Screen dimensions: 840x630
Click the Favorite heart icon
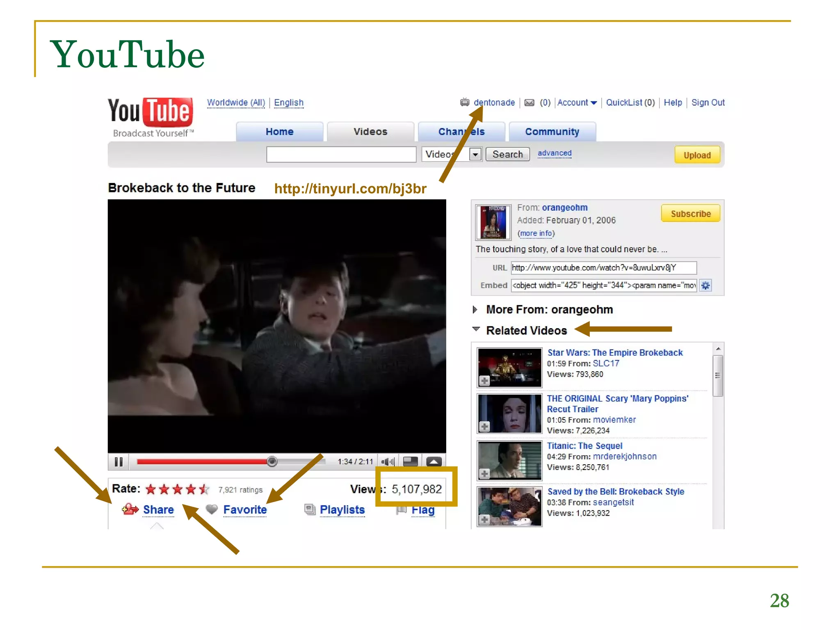tap(212, 509)
